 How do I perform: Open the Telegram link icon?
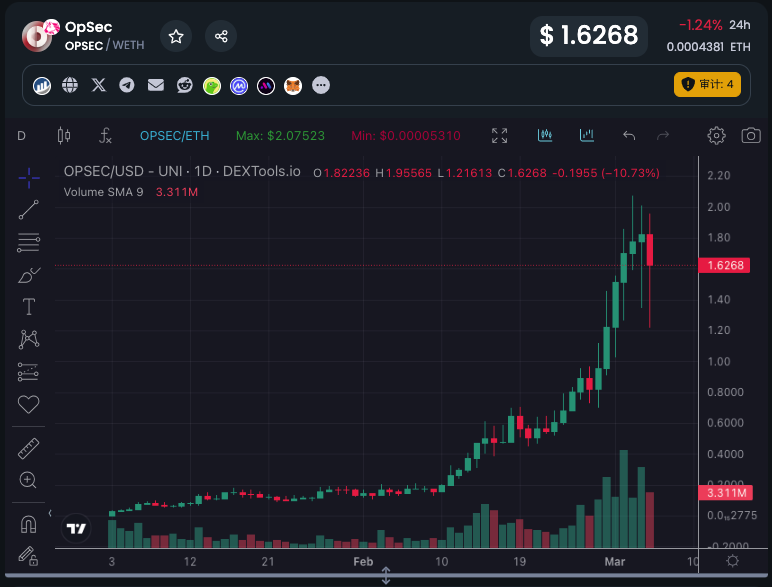pos(127,85)
